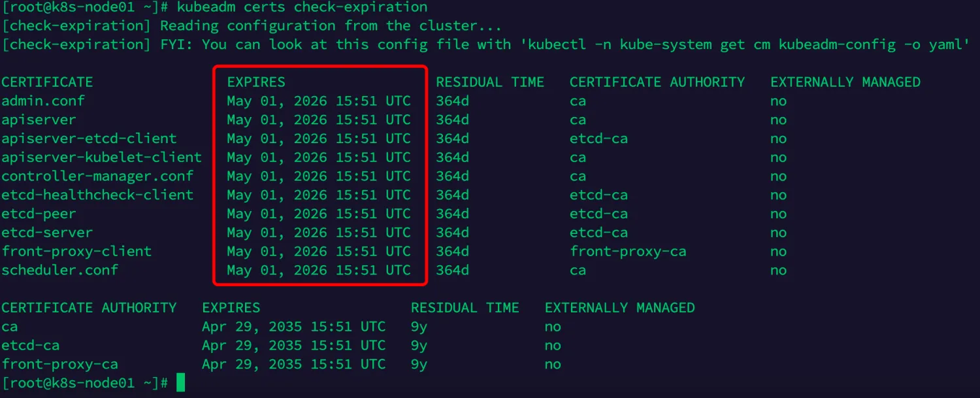Click 'front-proxy-ca' name in lower authority table

[x=59, y=364]
